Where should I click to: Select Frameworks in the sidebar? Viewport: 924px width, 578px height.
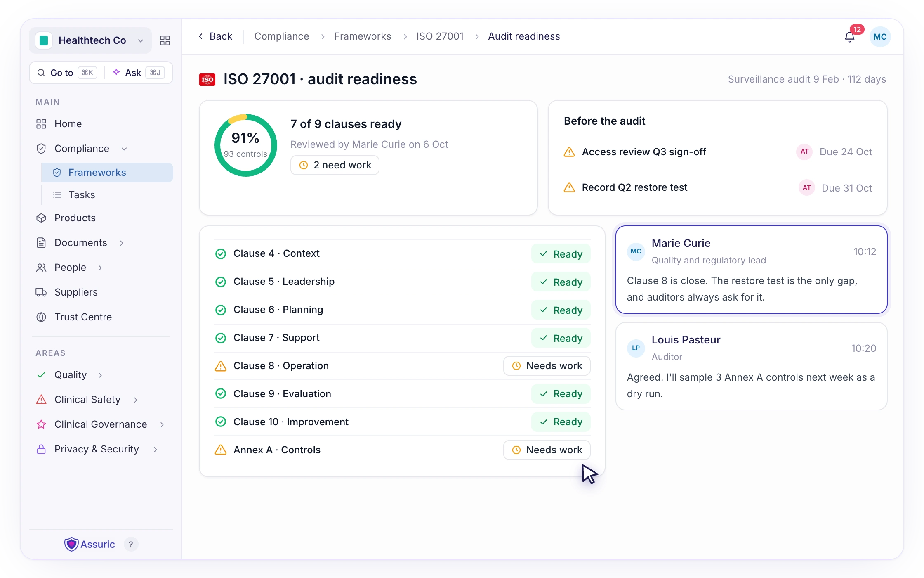pyautogui.click(x=107, y=173)
